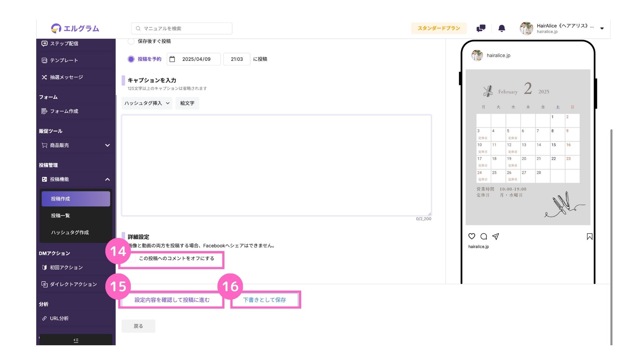Image resolution: width=644 pixels, height=362 pixels.
Task: Click the hairalice.jp avatar in phone preview
Action: [x=477, y=55]
